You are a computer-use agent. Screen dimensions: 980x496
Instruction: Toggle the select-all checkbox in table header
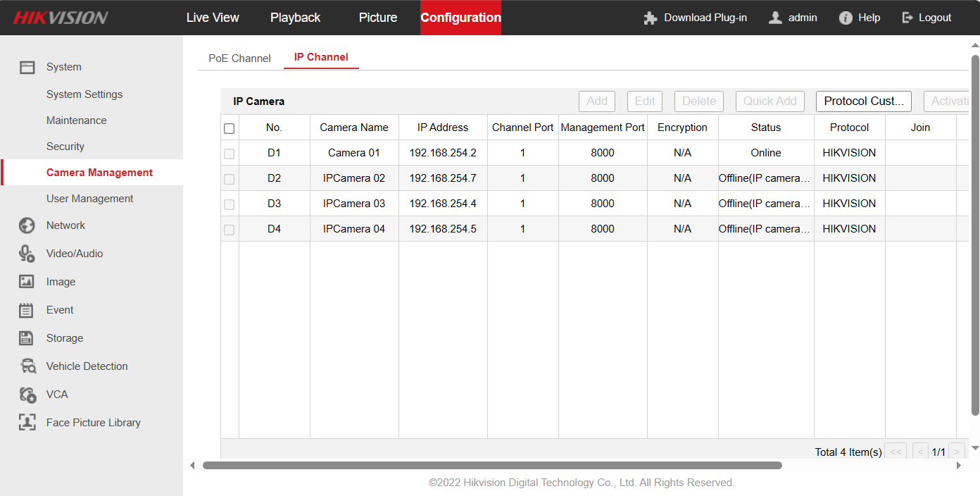[x=229, y=128]
